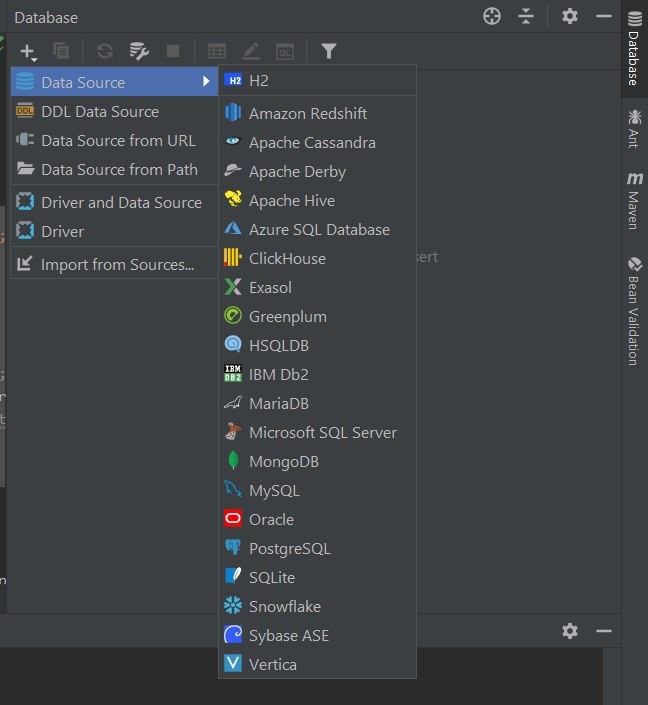Choose Microsoft SQL Server entry

tap(317, 433)
